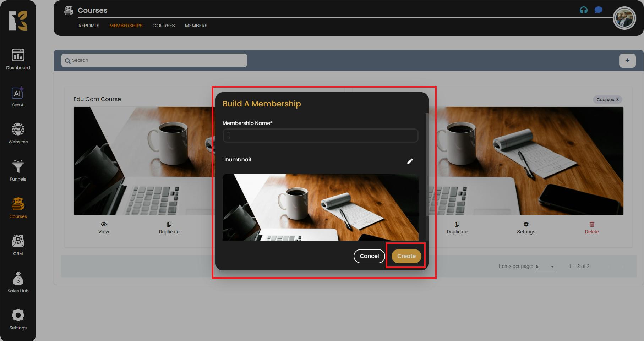Switch to the Reports tab
Screen dimensions: 644x341
[x=89, y=26]
